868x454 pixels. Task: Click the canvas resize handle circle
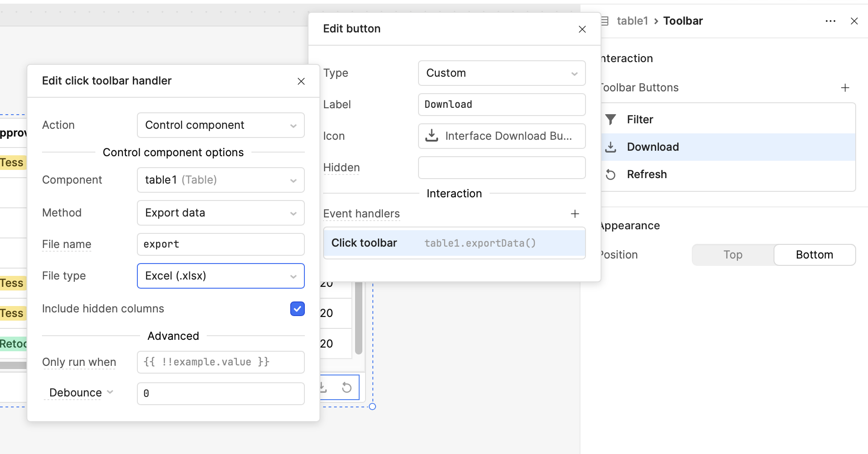click(x=372, y=406)
